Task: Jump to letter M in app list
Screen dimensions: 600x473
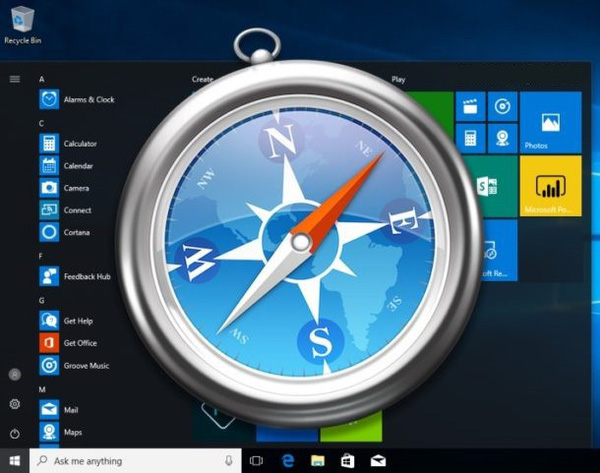Action: pos(42,389)
